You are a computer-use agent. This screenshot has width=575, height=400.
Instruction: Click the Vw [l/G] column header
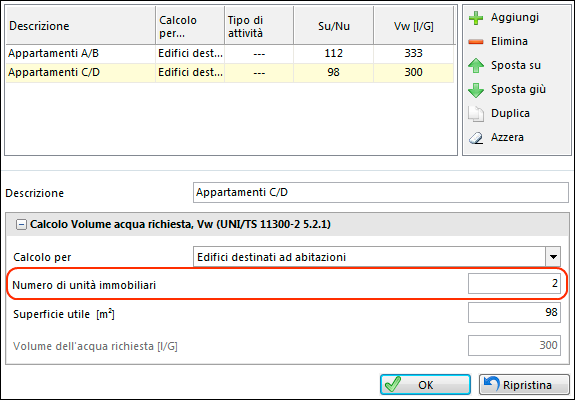pyautogui.click(x=413, y=26)
